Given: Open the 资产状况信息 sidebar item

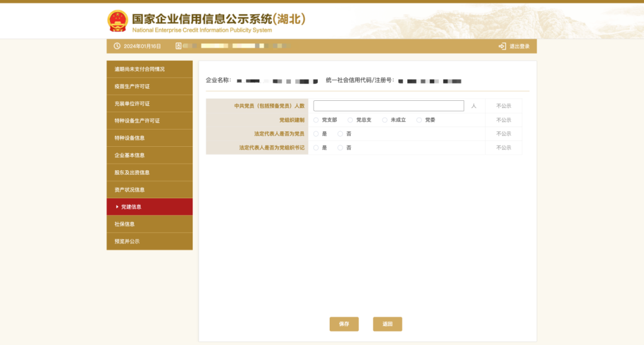Looking at the screenshot, I should click(x=149, y=190).
